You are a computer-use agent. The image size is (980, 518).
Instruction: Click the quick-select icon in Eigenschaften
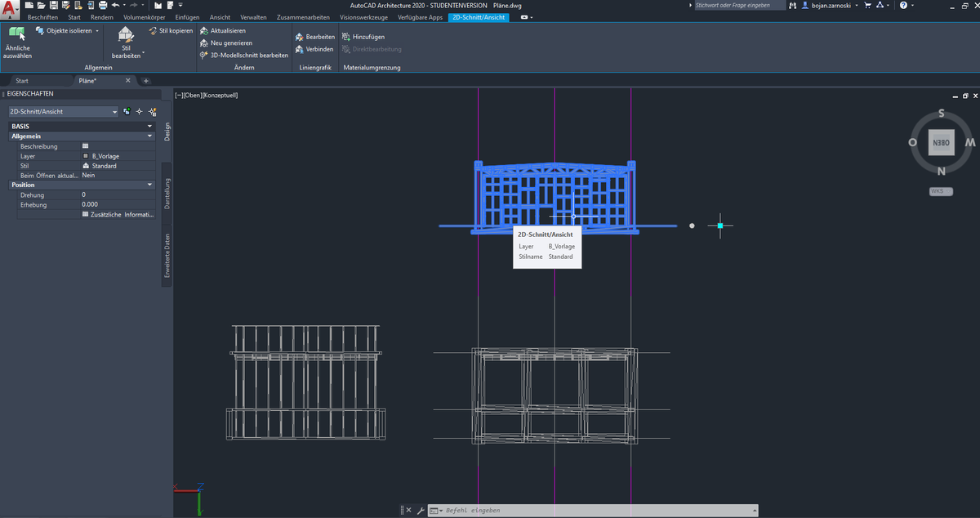(152, 111)
